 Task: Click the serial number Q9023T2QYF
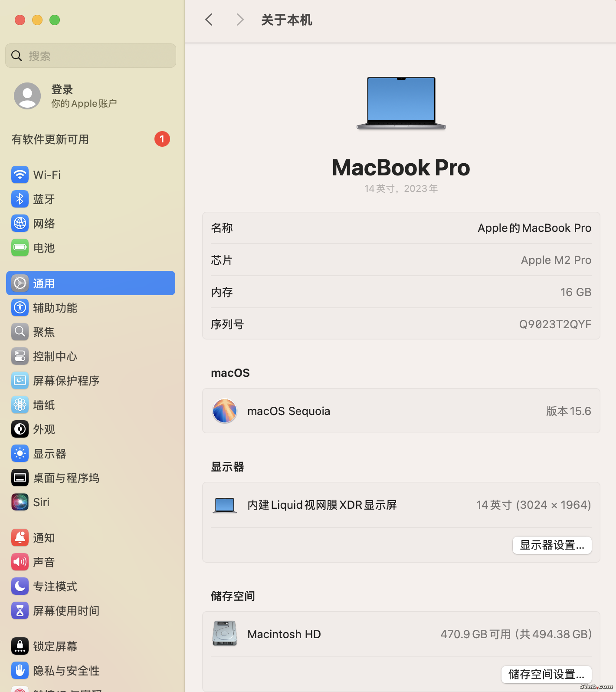click(x=555, y=324)
